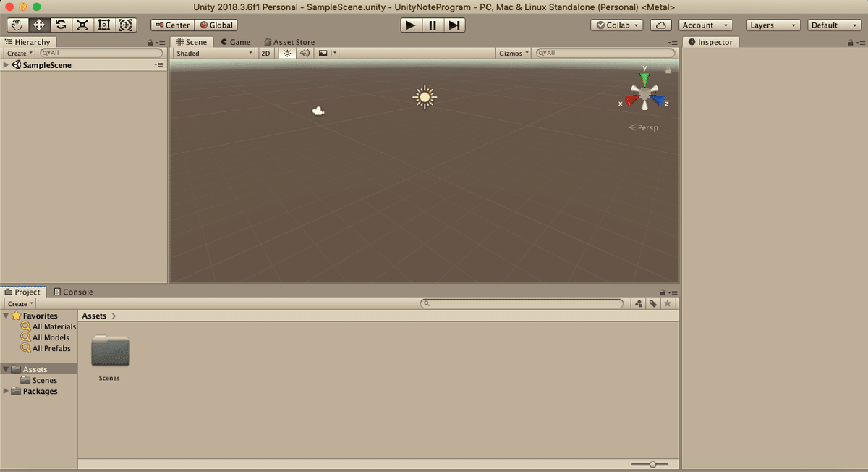Click the Hierarchy search field

[x=101, y=53]
